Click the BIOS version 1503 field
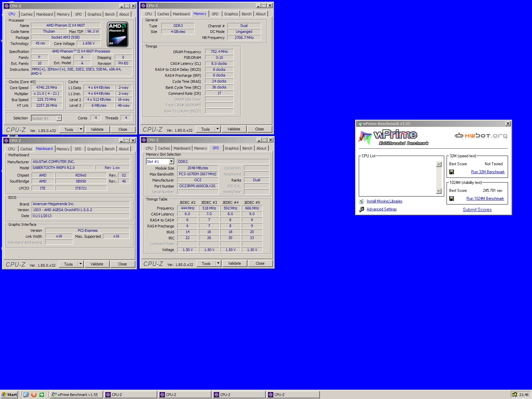This screenshot has width=532, height=399. [x=80, y=210]
